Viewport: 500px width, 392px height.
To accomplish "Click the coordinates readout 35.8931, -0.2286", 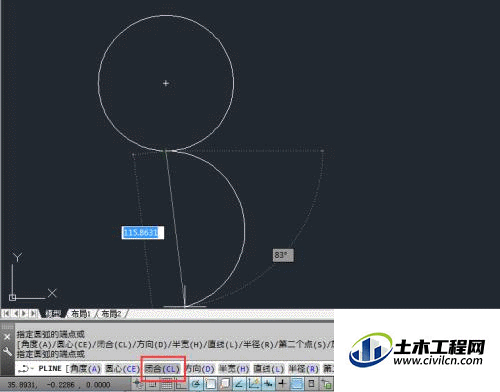I will point(59,385).
